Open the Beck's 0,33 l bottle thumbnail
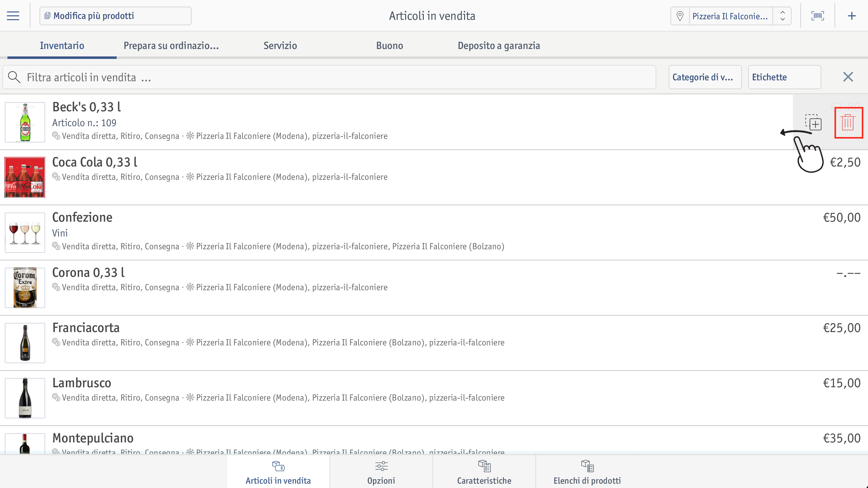This screenshot has width=868, height=488. pos(25,122)
